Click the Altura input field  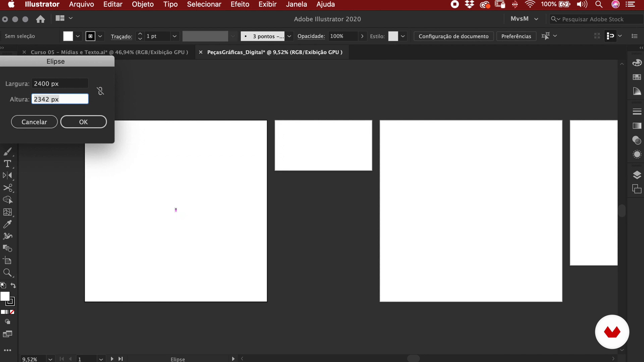point(60,99)
